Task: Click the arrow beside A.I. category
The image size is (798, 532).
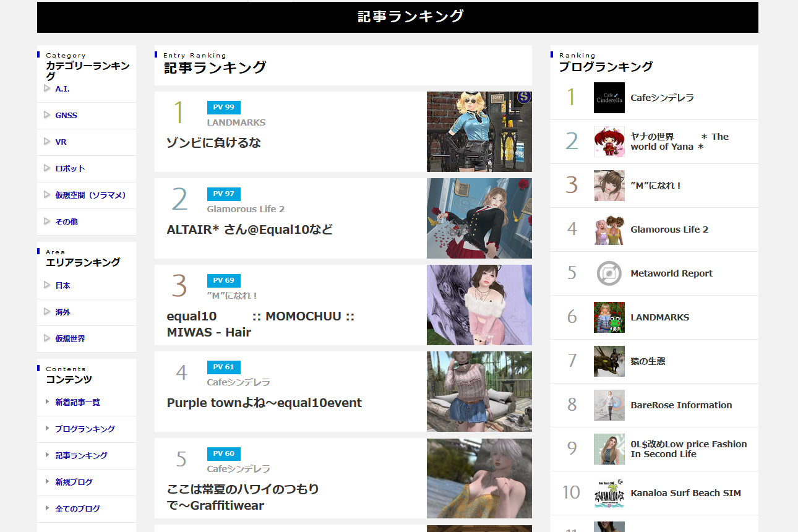Action: pyautogui.click(x=47, y=88)
